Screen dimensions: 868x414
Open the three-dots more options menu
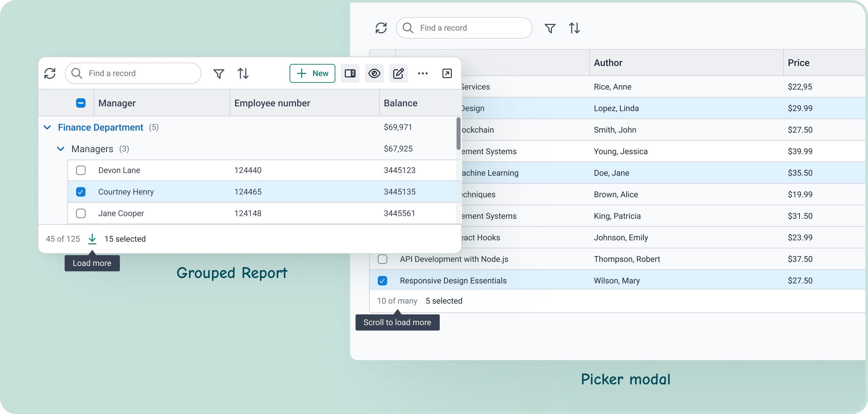[x=423, y=73]
